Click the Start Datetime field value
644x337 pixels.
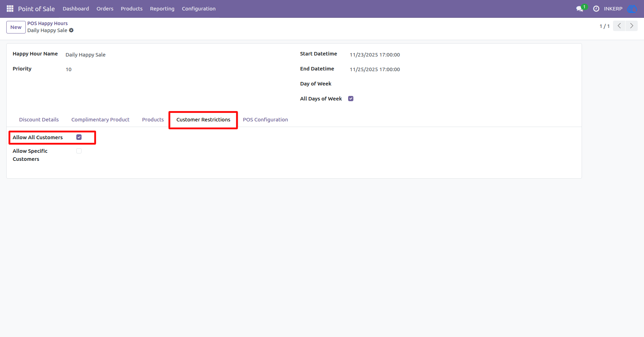point(375,55)
